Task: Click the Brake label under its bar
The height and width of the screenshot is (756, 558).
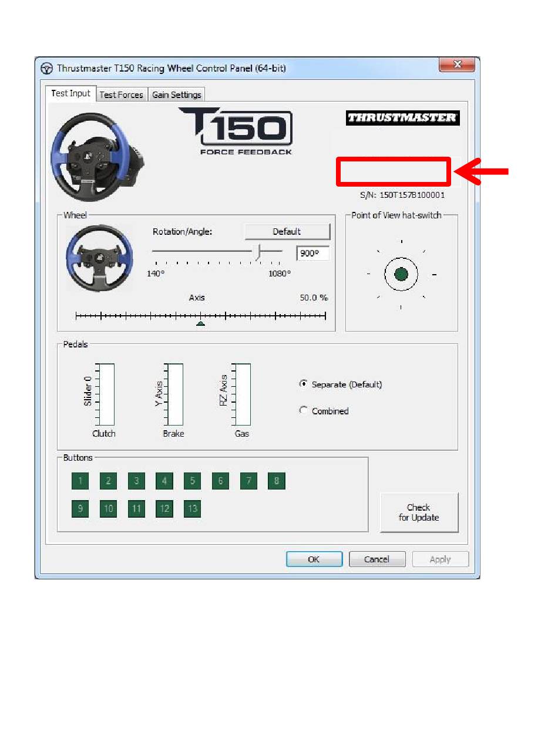Action: coord(173,434)
